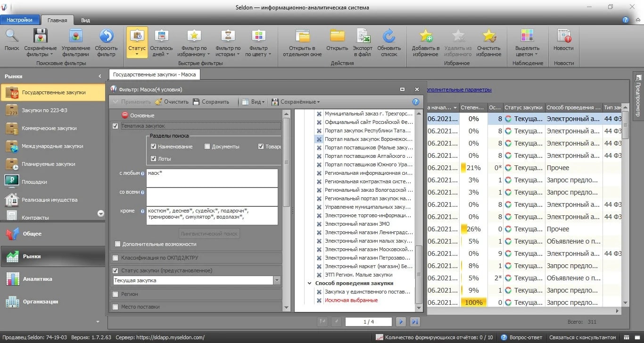Uncheck the Наименование checkbox
This screenshot has height=343, width=644.
tap(154, 147)
